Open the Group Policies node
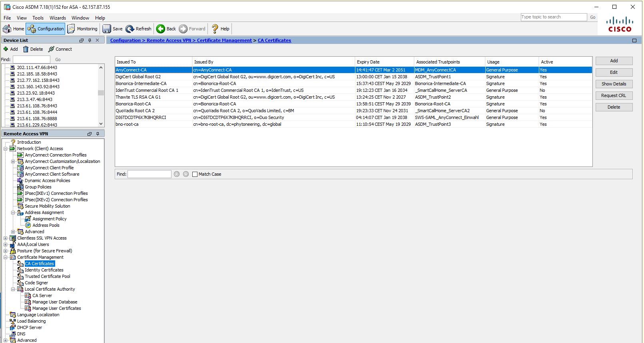The image size is (644, 343). point(38,187)
